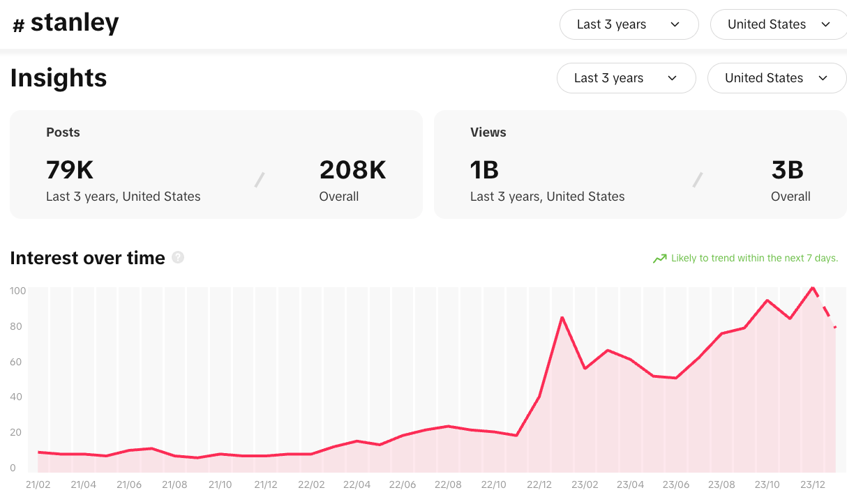Click 'Overall' label under 208K
847x504 pixels.
tap(339, 197)
